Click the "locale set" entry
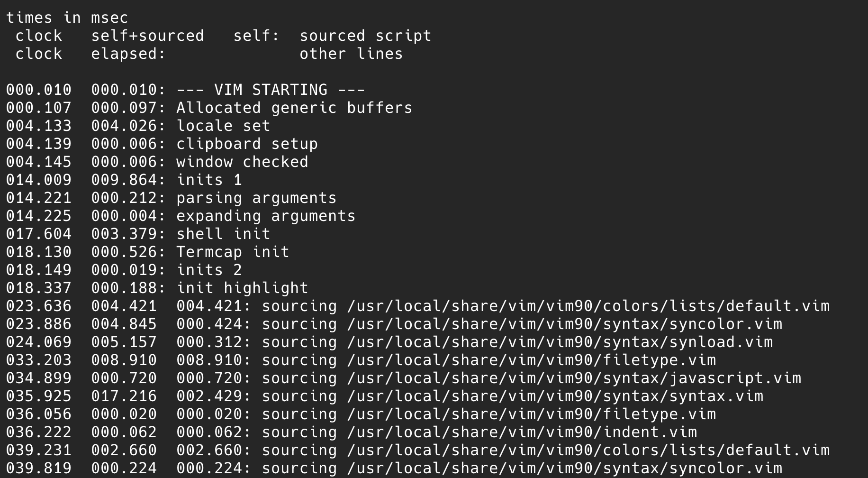Image resolution: width=868 pixels, height=478 pixels. point(223,126)
